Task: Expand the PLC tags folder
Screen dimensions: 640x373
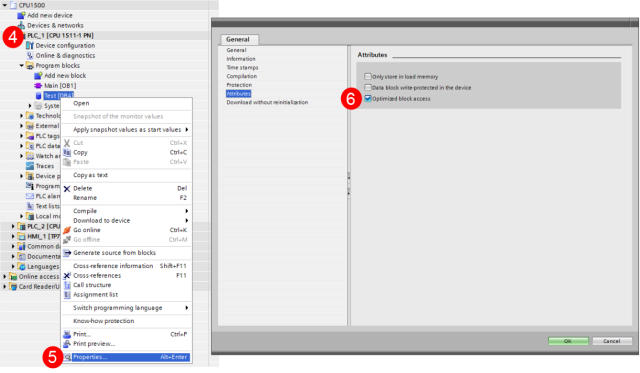Action: tap(22, 136)
